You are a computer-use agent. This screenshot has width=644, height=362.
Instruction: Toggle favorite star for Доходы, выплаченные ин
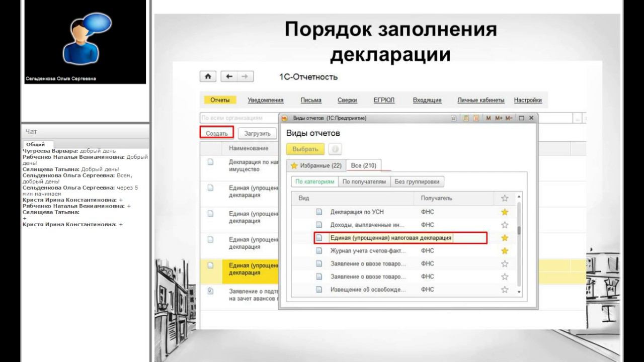tap(505, 225)
